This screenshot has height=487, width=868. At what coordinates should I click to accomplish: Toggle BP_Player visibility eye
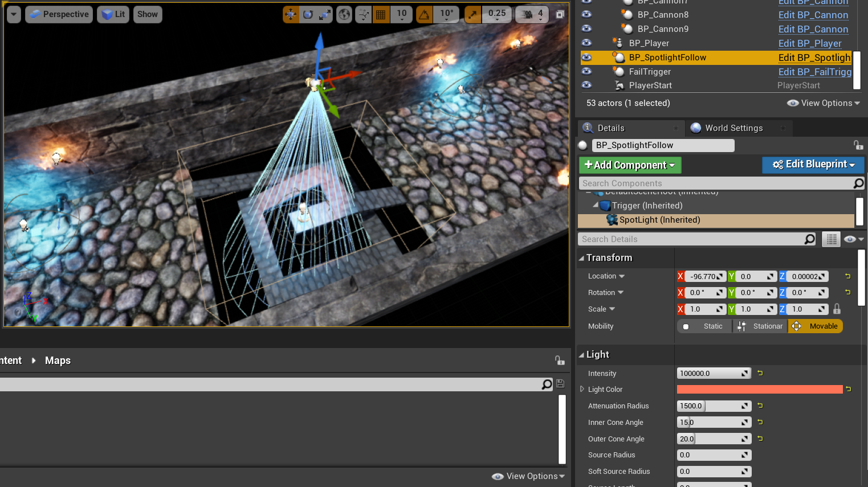click(x=586, y=43)
